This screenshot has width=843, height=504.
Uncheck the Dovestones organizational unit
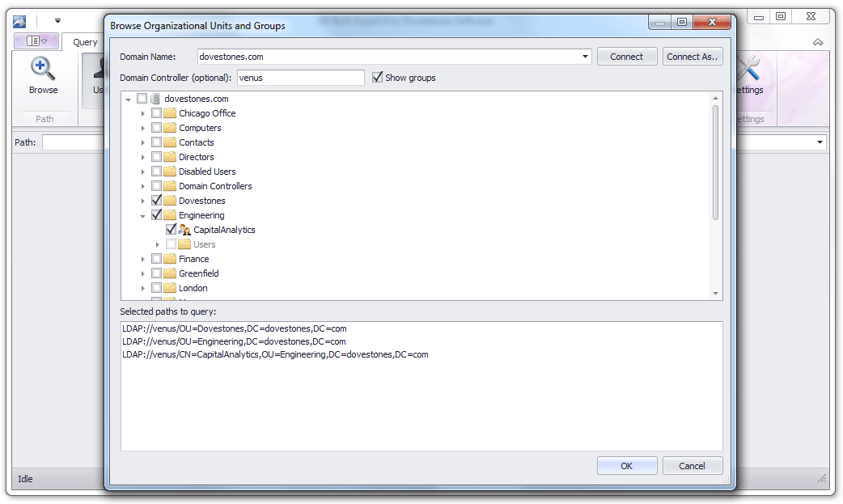[156, 200]
